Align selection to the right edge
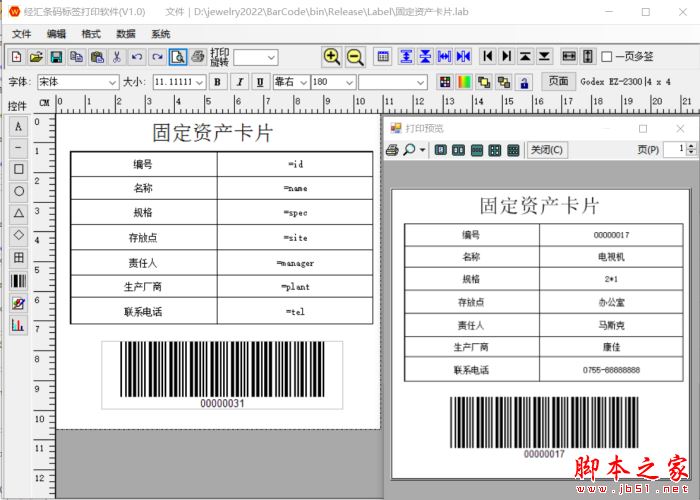This screenshot has height=500, width=700. pos(506,56)
